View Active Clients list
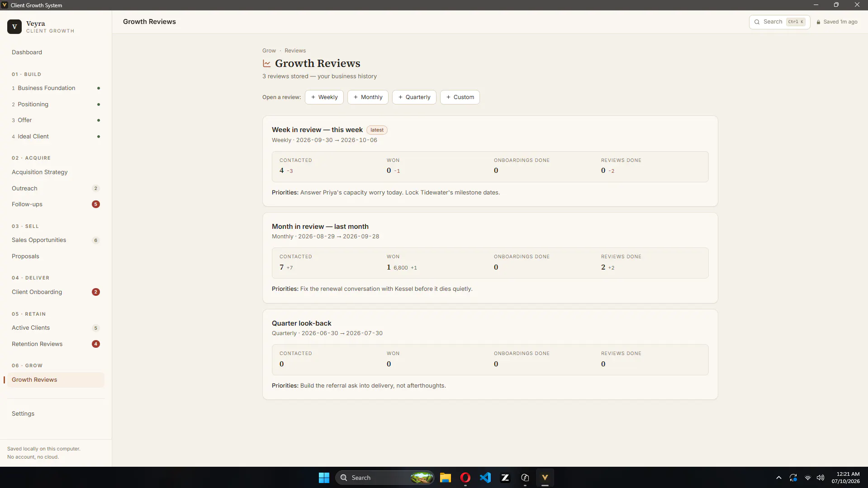The image size is (868, 488). [x=56, y=328]
